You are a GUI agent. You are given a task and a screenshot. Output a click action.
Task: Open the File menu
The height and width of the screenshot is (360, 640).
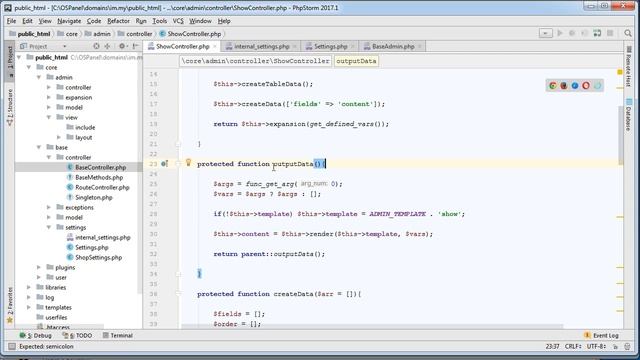(11, 21)
